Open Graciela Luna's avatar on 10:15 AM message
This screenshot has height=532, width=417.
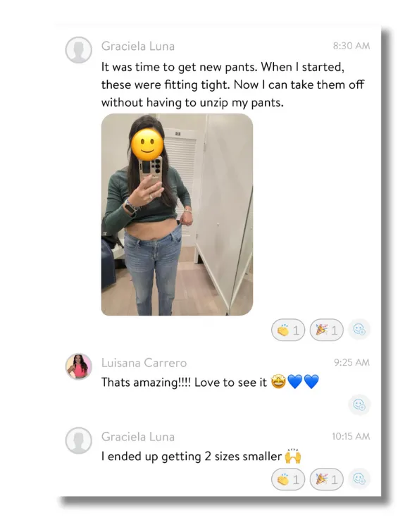pyautogui.click(x=79, y=440)
